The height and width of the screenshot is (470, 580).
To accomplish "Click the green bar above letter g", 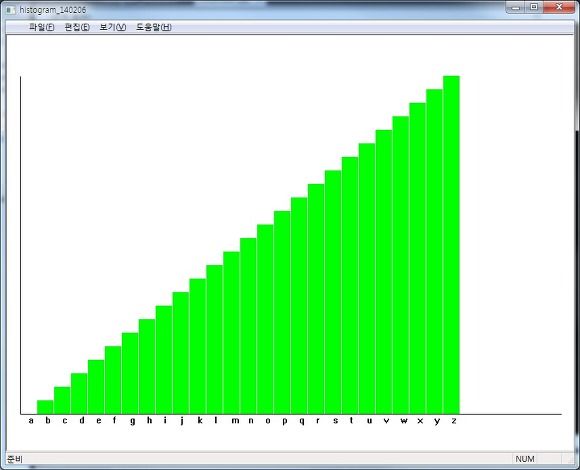I will pos(130,373).
